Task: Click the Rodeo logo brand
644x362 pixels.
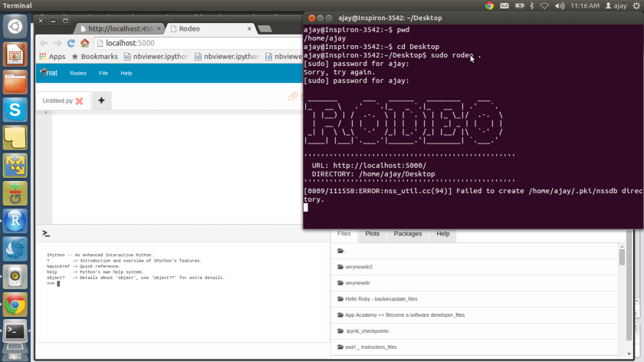Action: [49, 73]
